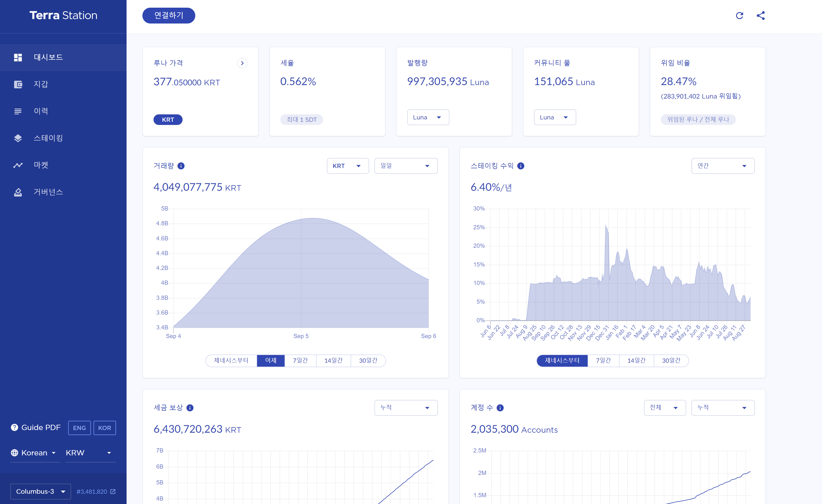Open the Luna dropdown in 발행량 card
The height and width of the screenshot is (504, 822).
click(x=428, y=117)
